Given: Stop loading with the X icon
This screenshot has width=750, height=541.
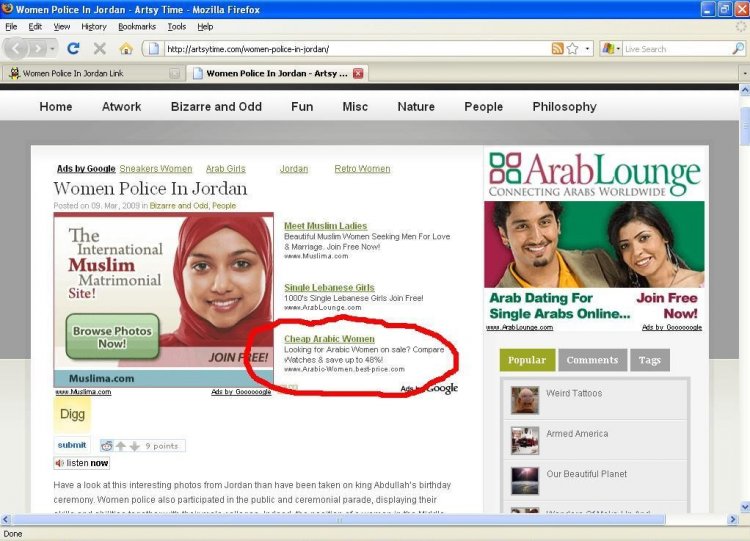Looking at the screenshot, I should [99, 48].
